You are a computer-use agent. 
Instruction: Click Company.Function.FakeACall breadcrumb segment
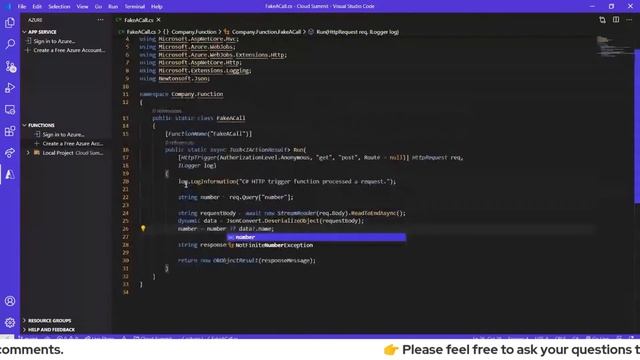pyautogui.click(x=266, y=32)
